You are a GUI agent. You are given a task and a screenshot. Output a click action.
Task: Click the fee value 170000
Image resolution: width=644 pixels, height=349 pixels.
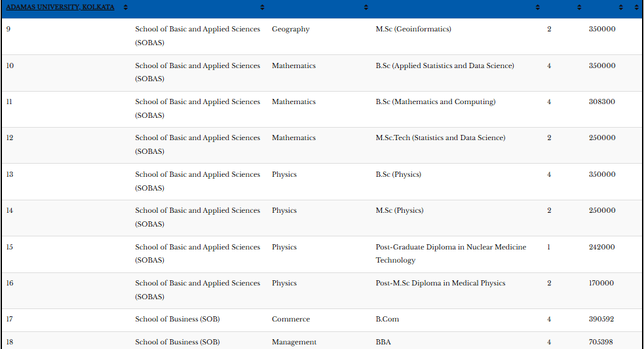(x=601, y=284)
